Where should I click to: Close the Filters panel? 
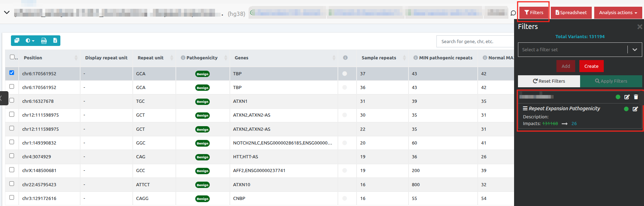point(639,27)
